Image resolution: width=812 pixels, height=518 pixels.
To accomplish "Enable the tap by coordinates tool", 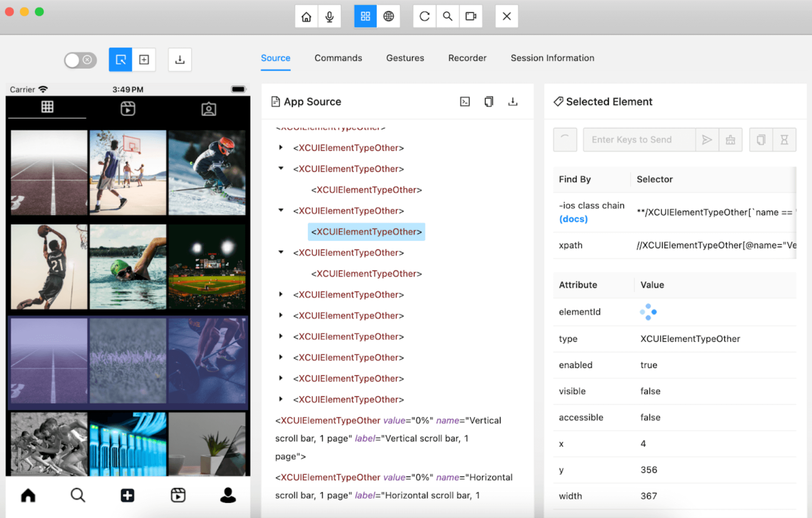I will pyautogui.click(x=144, y=60).
